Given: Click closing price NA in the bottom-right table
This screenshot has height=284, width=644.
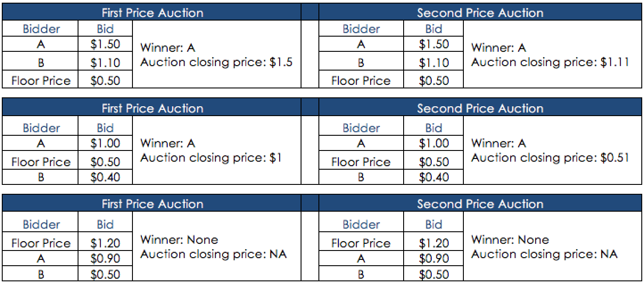Looking at the screenshot, I should tap(544, 255).
